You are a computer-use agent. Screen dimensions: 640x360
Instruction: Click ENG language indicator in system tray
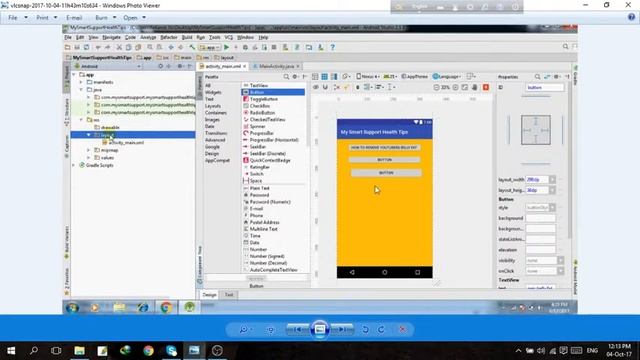(x=592, y=351)
